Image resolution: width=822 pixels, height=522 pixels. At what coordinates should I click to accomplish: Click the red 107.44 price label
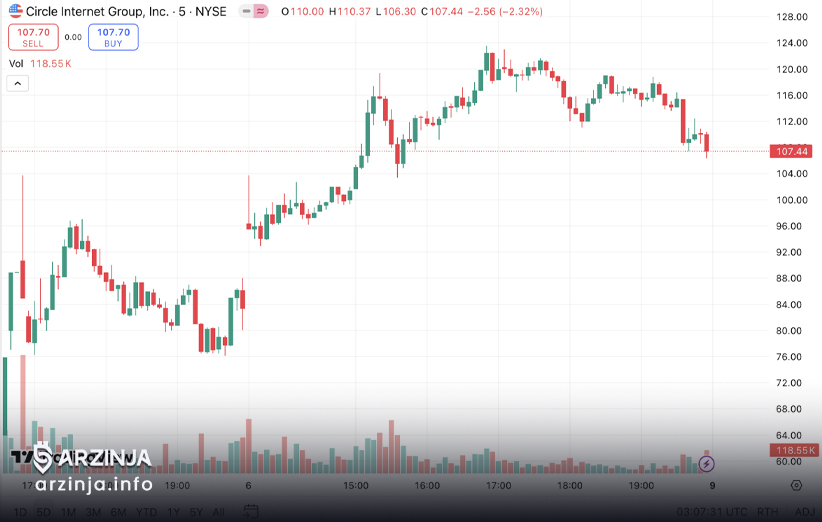pyautogui.click(x=792, y=151)
